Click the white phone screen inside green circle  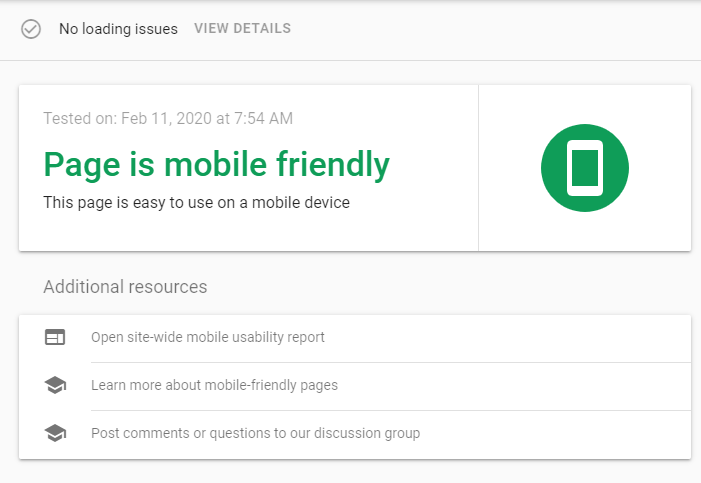pos(585,168)
